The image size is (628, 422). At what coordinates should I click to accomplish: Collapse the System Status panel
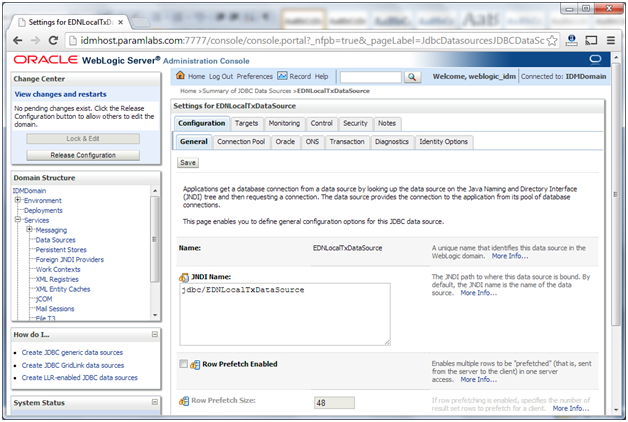coord(155,402)
